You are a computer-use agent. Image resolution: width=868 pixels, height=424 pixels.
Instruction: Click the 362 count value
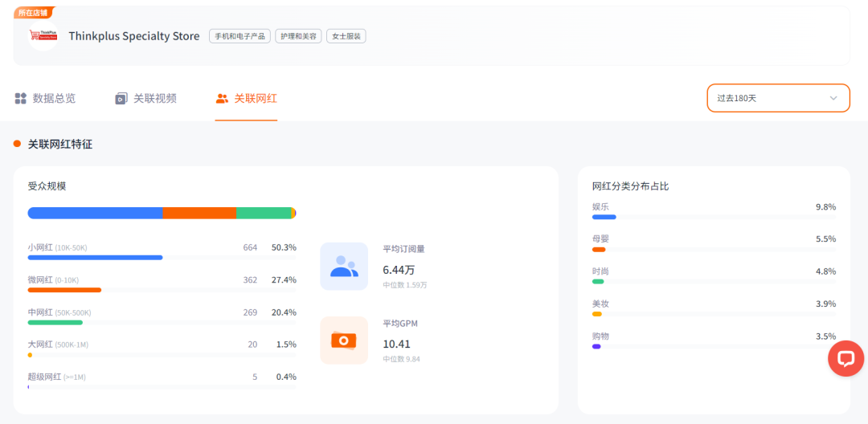pyautogui.click(x=250, y=280)
